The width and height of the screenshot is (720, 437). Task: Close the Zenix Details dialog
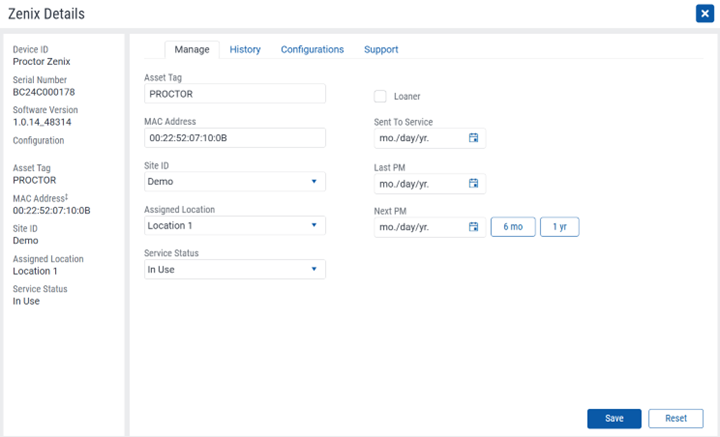(704, 13)
